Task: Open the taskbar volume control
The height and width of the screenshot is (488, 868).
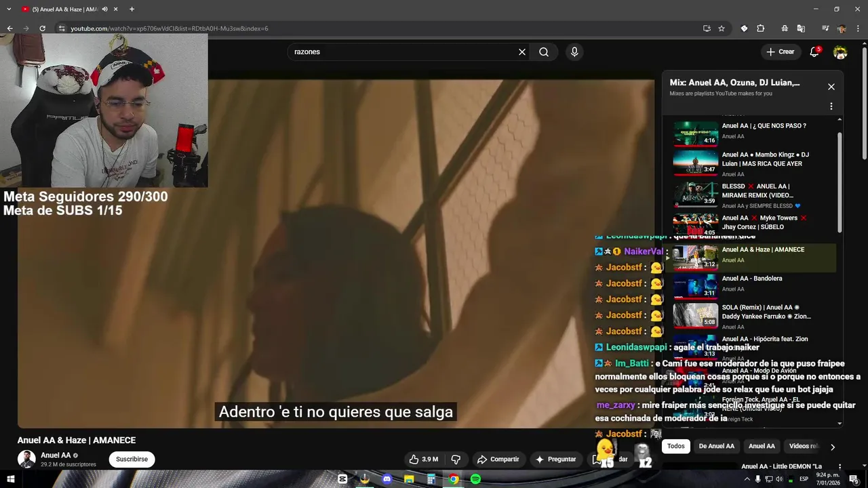Action: coord(779,479)
